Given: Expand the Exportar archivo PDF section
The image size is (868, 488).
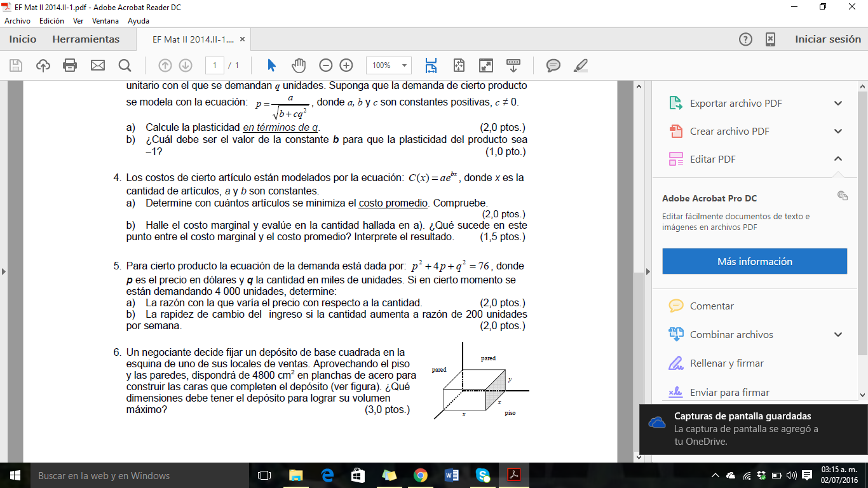Looking at the screenshot, I should coord(838,104).
